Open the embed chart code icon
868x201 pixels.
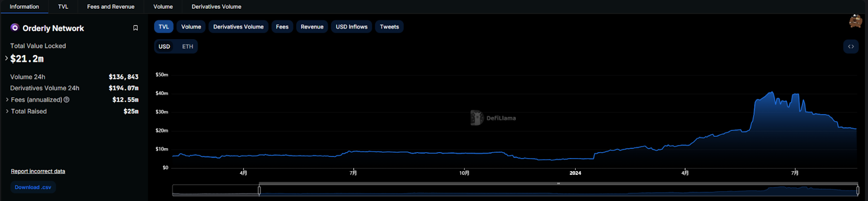(x=851, y=47)
